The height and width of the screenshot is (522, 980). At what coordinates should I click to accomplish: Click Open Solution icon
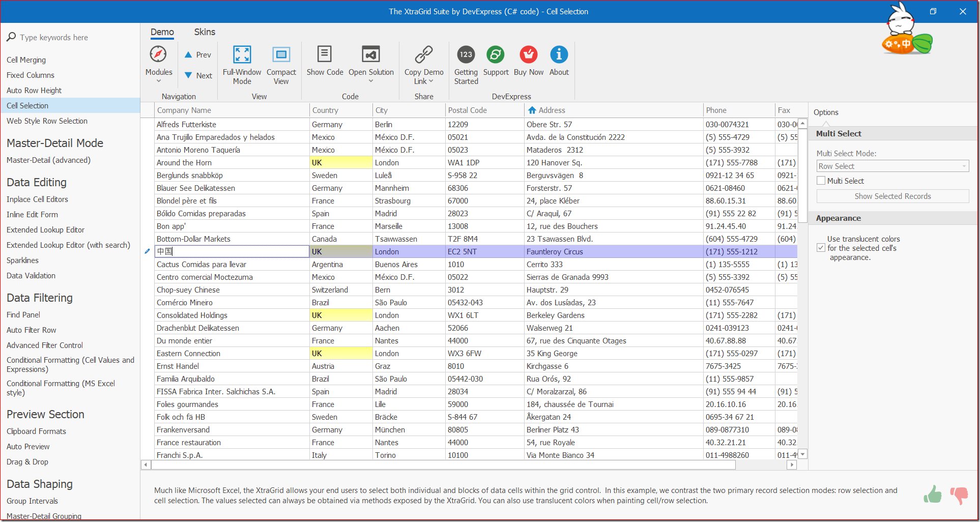click(371, 54)
